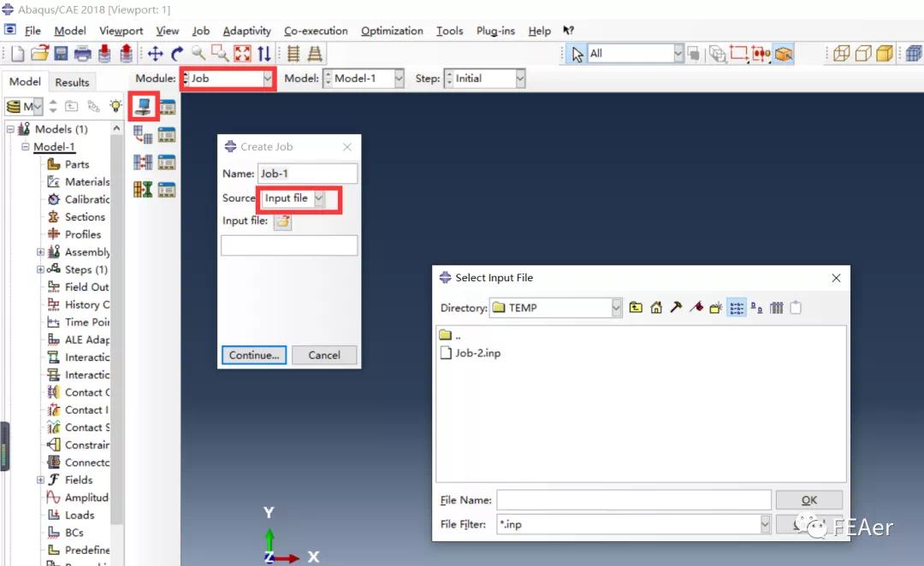Click the Print icon in the toolbar

click(82, 54)
